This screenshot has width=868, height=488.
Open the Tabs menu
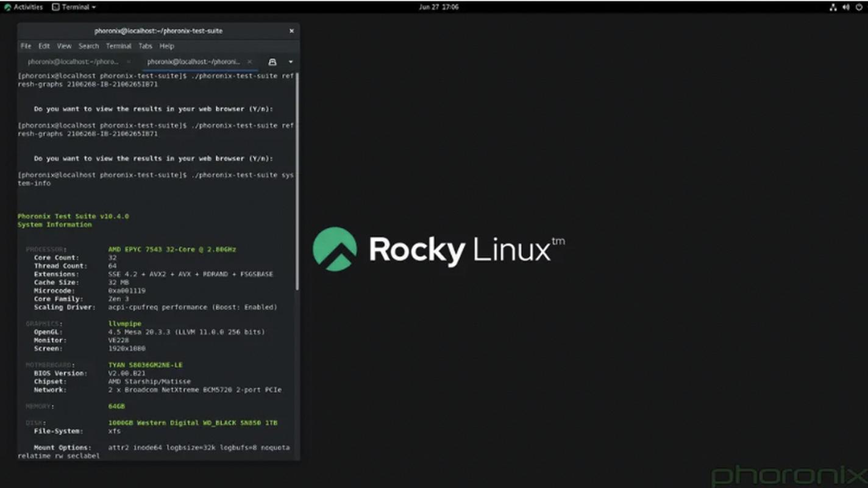pyautogui.click(x=145, y=46)
